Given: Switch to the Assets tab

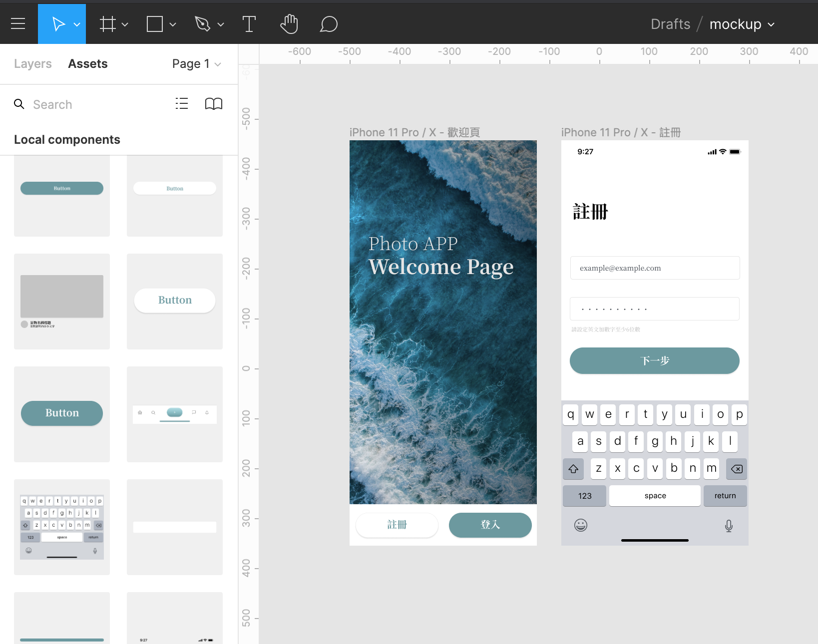Looking at the screenshot, I should (88, 64).
